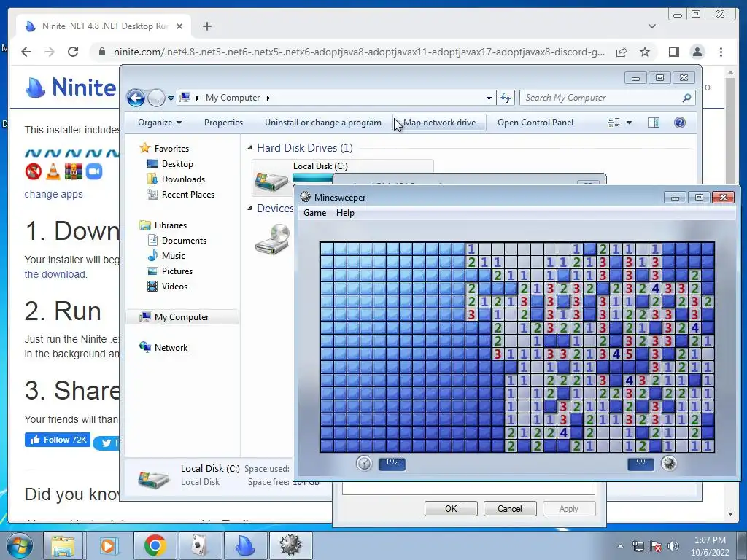Click Uninstall or change a program

click(x=323, y=122)
